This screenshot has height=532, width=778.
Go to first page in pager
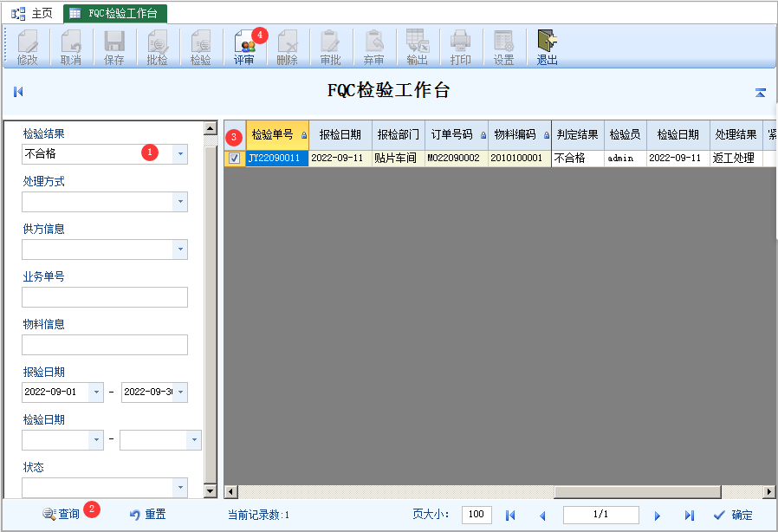click(x=510, y=516)
